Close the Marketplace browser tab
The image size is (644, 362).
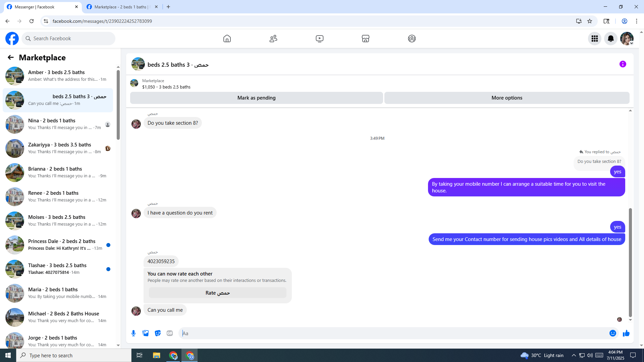[156, 7]
